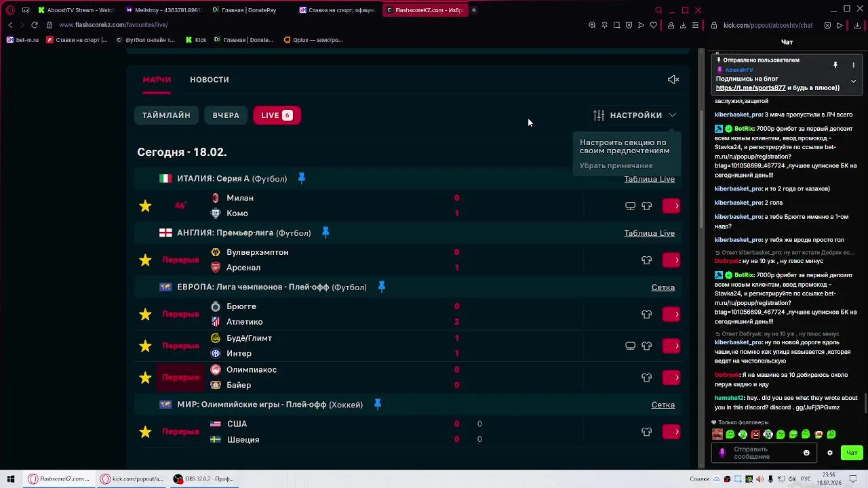Open emoji picker in chat input
This screenshot has width=868, height=488.
pos(806,453)
